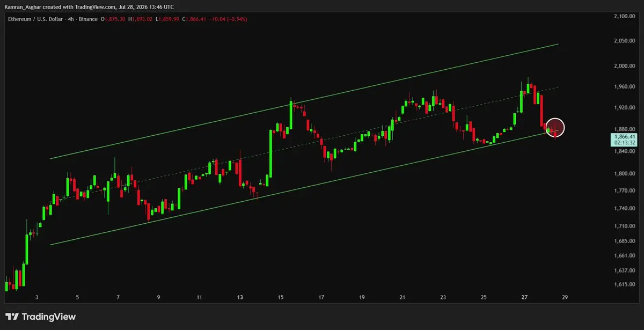Click the candle countdown timer 02:13:32
This screenshot has width=644, height=330.
click(625, 143)
